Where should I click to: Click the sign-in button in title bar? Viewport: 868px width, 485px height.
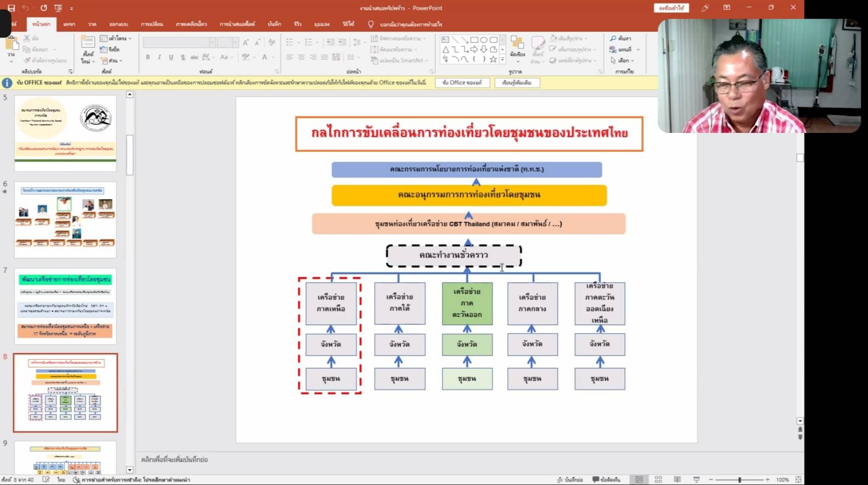[671, 8]
